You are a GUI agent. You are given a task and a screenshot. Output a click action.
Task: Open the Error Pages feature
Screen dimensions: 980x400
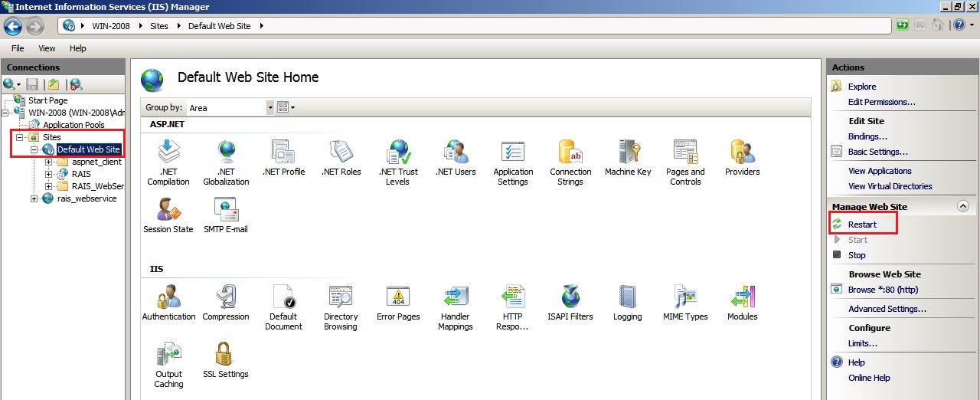[x=398, y=303]
